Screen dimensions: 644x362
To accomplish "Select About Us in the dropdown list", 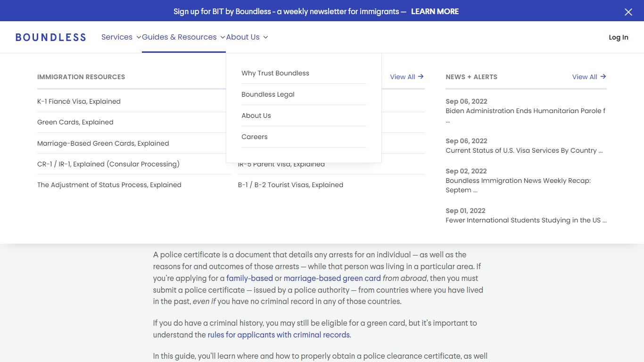I will (256, 115).
